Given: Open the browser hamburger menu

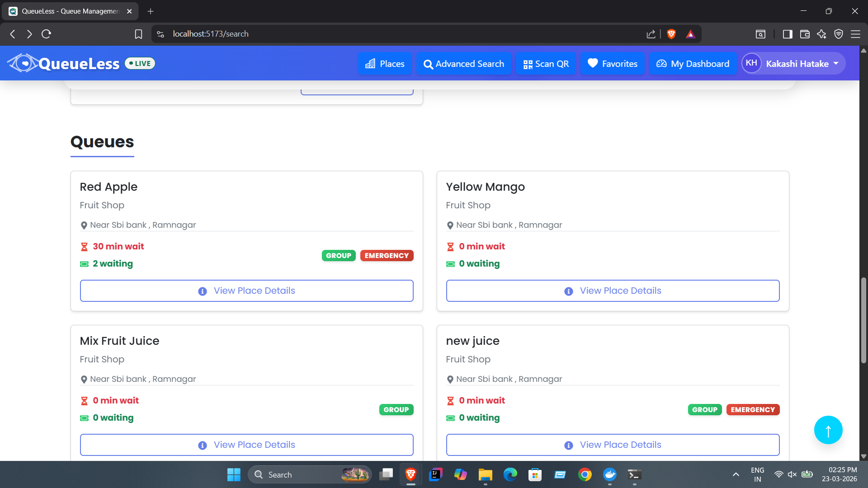Looking at the screenshot, I should 855,34.
